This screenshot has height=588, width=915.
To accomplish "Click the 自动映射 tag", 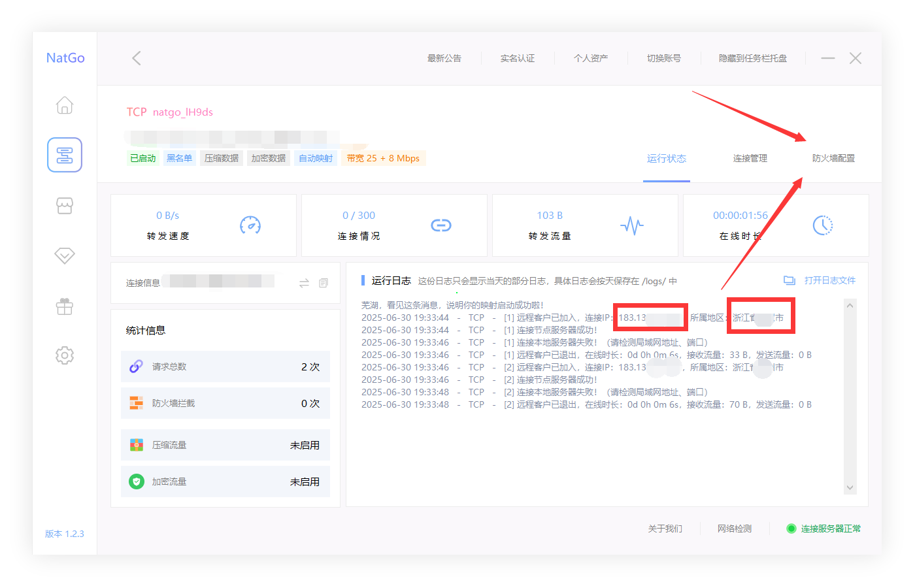I will coord(316,158).
